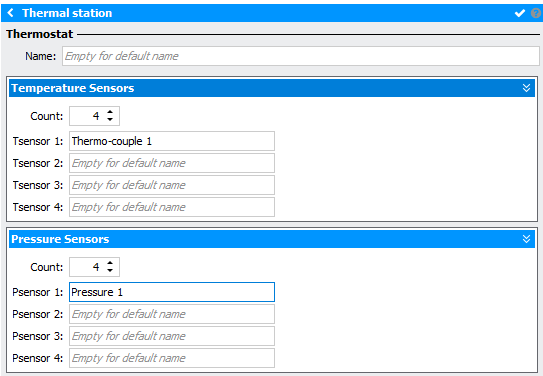Click the Thermostat Name input field
Viewport: 543px width, 376px height.
tap(301, 56)
